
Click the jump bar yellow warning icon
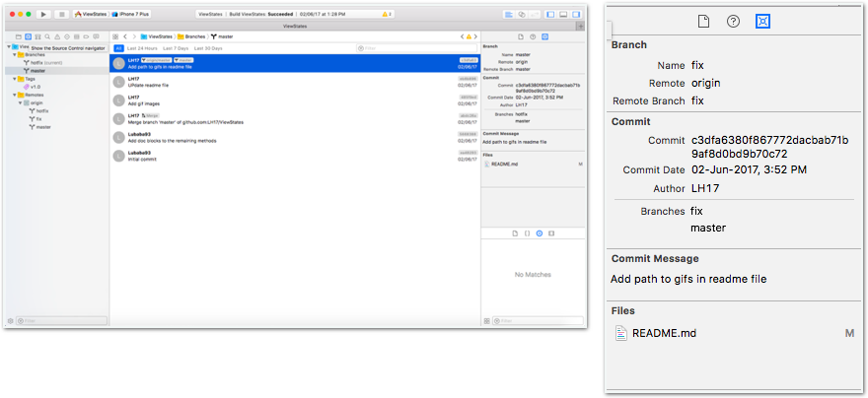[469, 36]
